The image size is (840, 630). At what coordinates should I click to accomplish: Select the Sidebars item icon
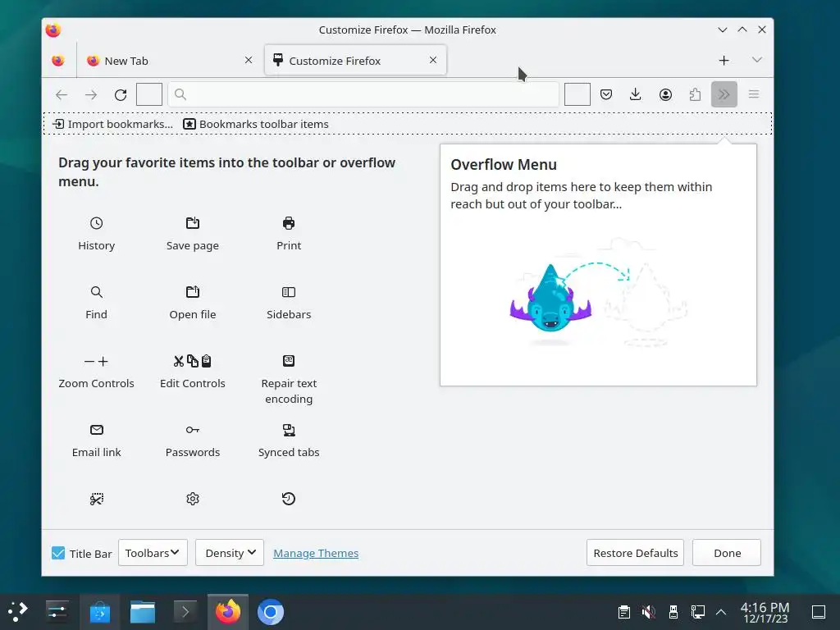coord(289,292)
